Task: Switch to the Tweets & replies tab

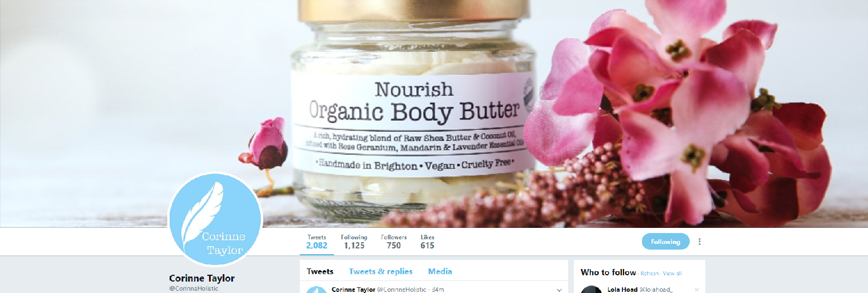Action: [381, 271]
